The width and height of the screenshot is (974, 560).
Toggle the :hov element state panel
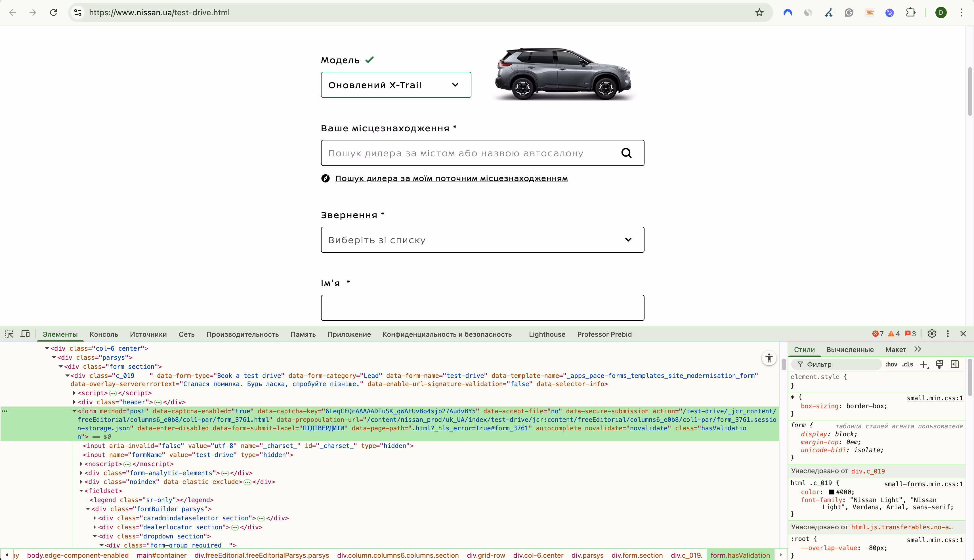tap(891, 364)
